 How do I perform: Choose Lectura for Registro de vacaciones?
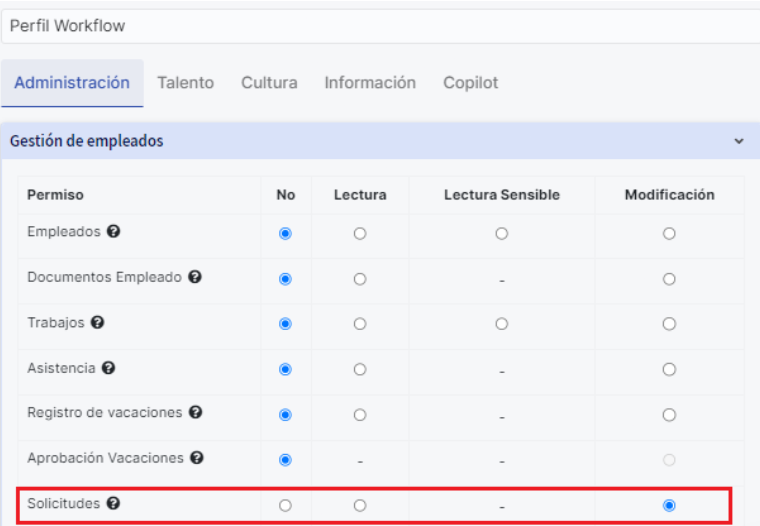coord(360,415)
